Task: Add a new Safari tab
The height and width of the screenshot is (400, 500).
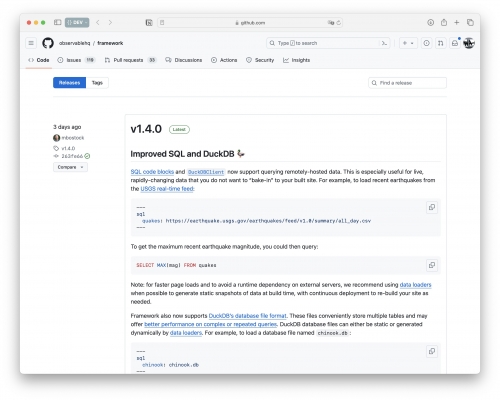Action: pyautogui.click(x=457, y=22)
